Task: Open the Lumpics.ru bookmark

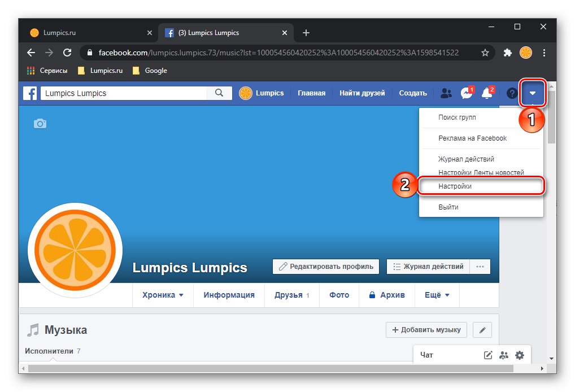Action: [x=100, y=71]
